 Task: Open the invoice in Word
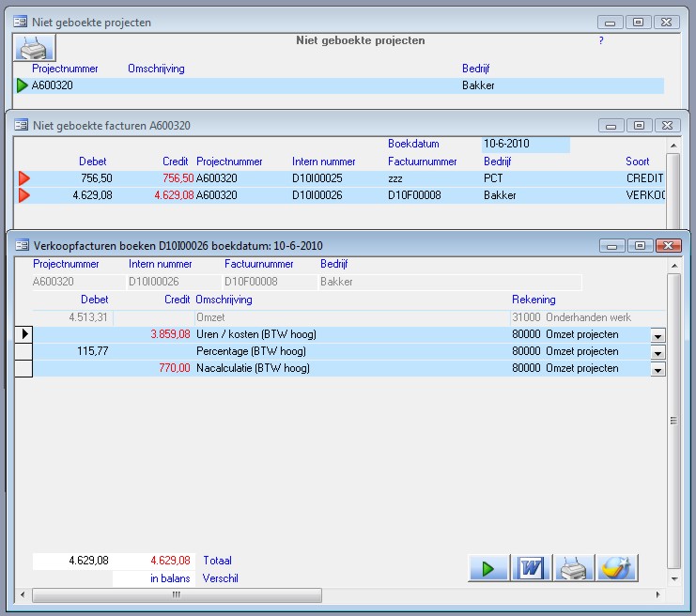pyautogui.click(x=531, y=568)
